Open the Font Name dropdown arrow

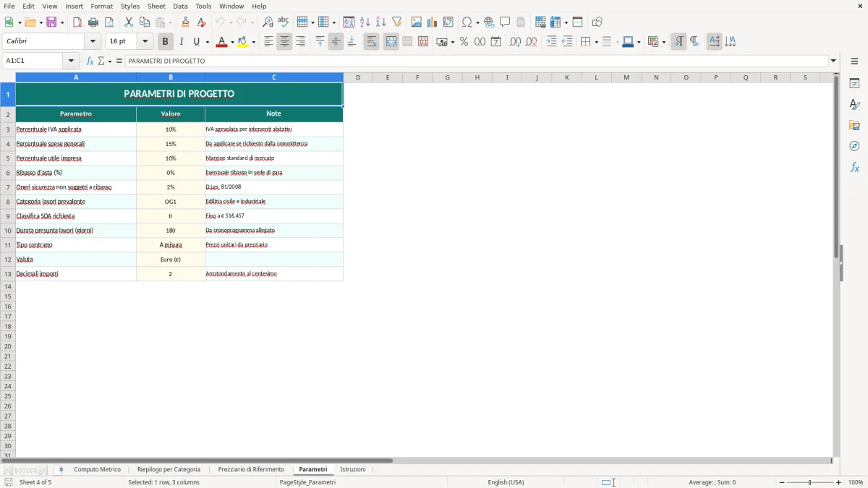(93, 42)
